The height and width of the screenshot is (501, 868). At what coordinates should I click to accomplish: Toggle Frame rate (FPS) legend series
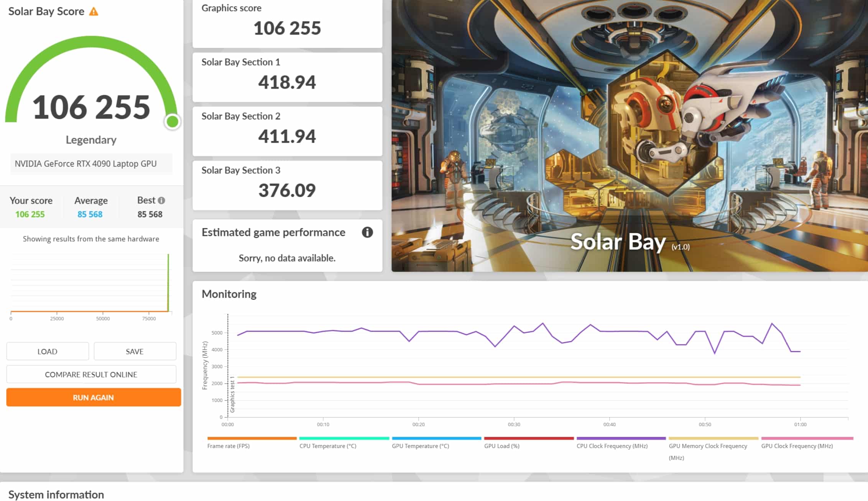point(229,446)
